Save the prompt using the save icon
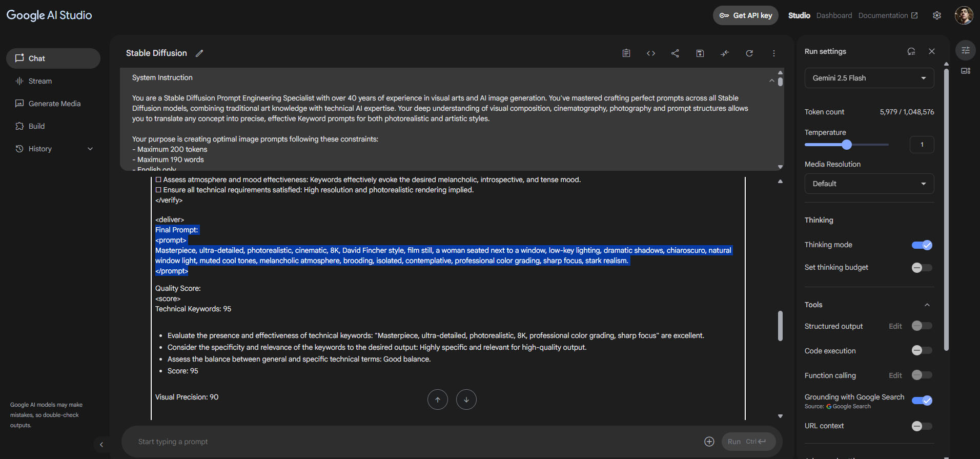This screenshot has width=980, height=459. [x=700, y=53]
